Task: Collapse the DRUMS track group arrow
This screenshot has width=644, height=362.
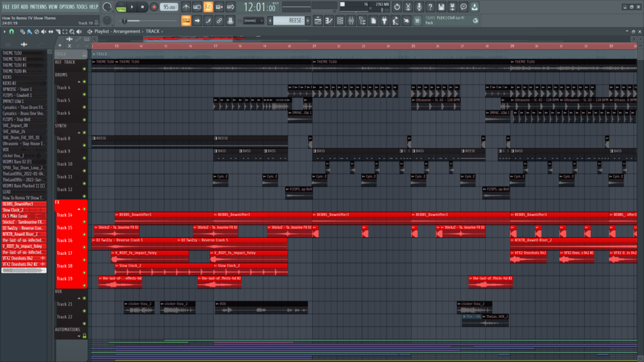Action: coord(79,81)
